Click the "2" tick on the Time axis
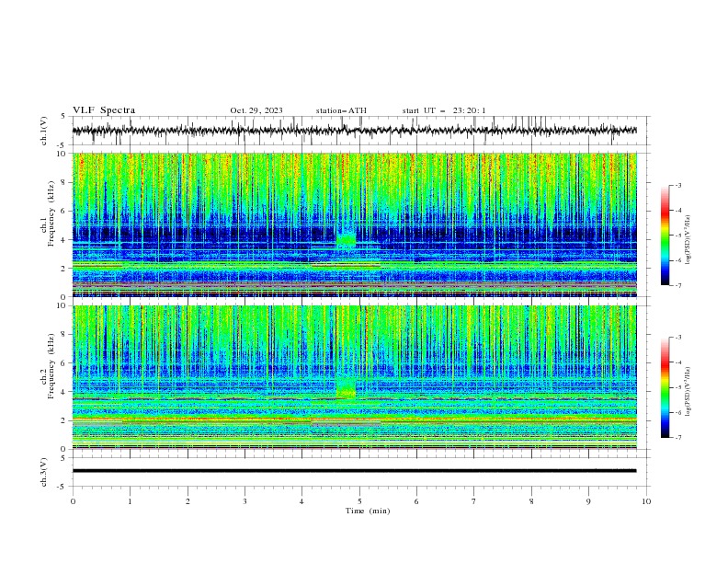The width and height of the screenshot is (728, 563). click(188, 501)
